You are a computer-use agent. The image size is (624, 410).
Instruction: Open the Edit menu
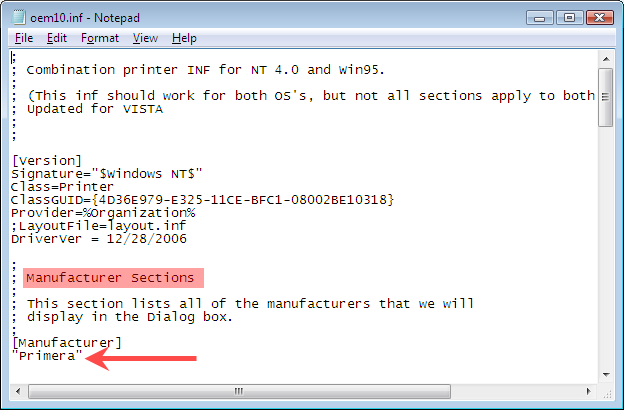pyautogui.click(x=57, y=38)
